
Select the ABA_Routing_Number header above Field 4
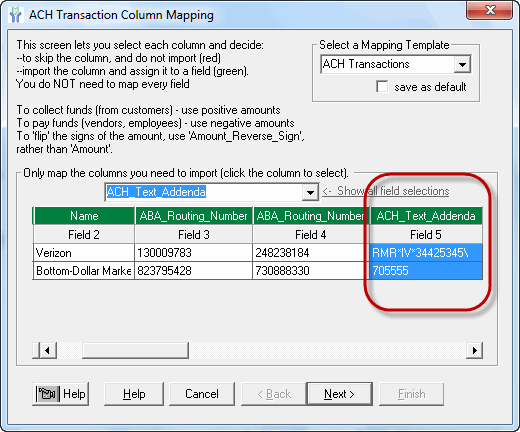click(x=311, y=216)
